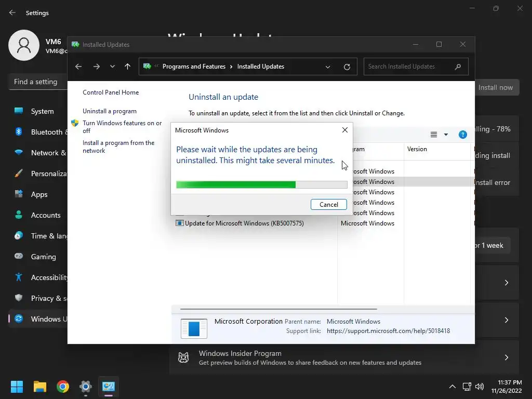Viewport: 532px width, 399px height.
Task: Open the Uninstall a program link
Action: coord(110,111)
